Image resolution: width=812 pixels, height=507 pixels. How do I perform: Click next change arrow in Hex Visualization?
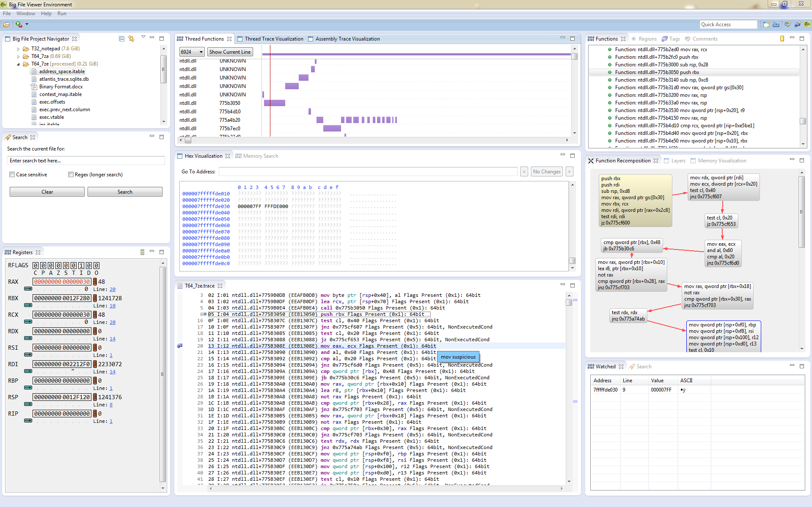click(x=570, y=171)
